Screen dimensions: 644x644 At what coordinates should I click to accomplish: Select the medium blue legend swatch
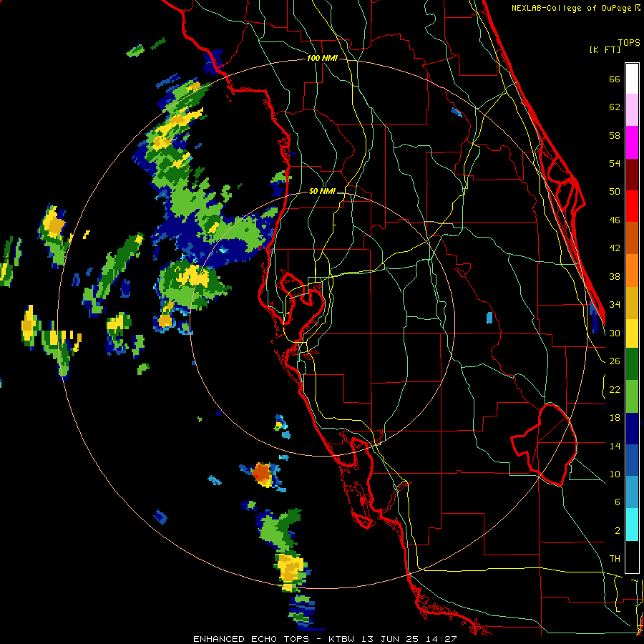[632, 461]
